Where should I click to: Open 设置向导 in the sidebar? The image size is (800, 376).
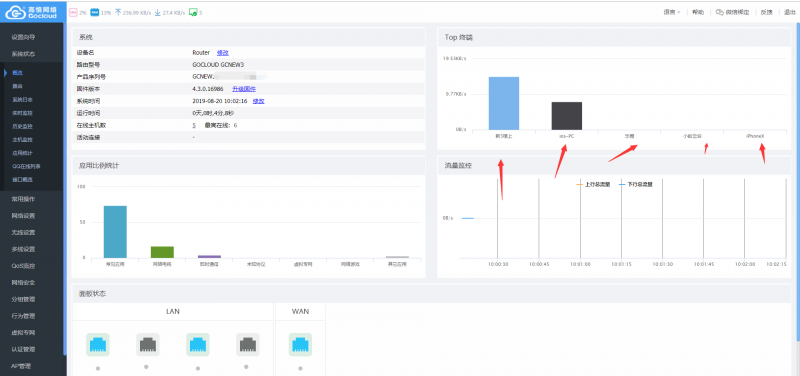23,37
